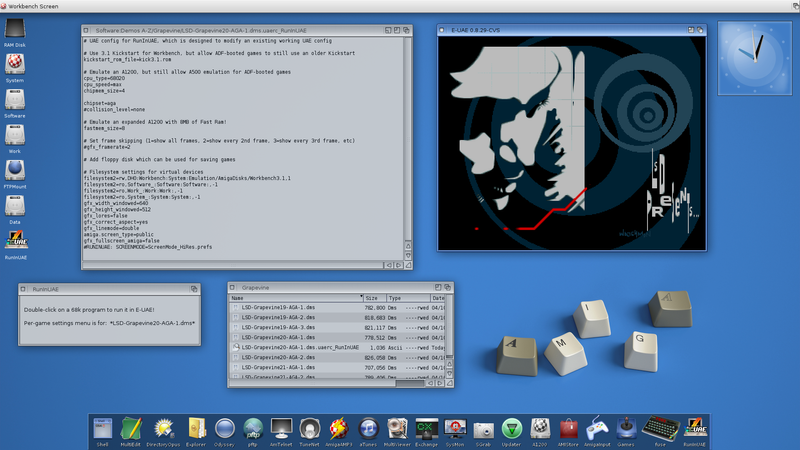
Task: Launch AmigaAMP3 player icon
Action: (339, 428)
